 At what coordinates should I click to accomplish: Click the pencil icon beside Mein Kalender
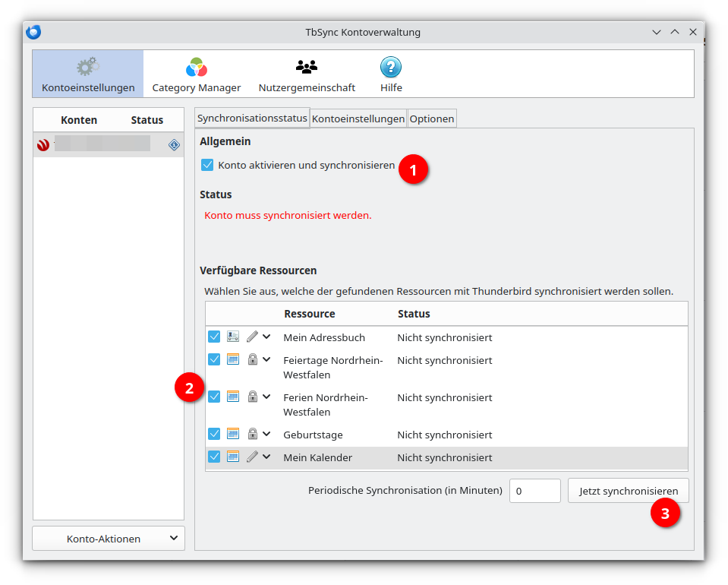pyautogui.click(x=252, y=457)
